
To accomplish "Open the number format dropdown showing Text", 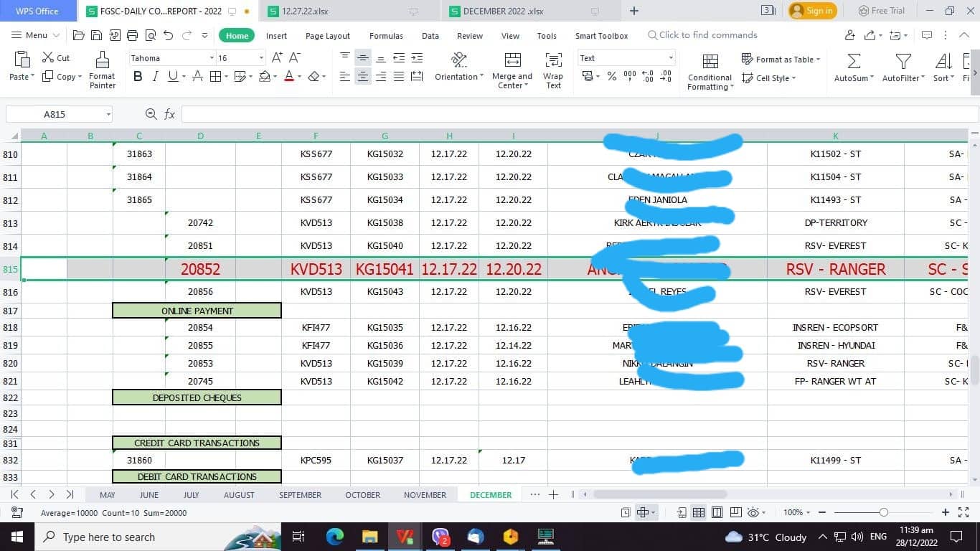I will coord(671,58).
